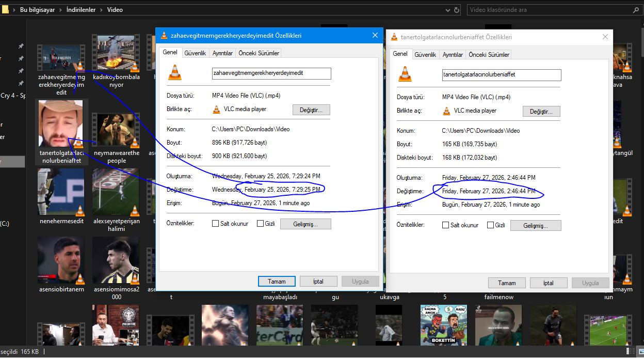Click size value 165 KB (169,735 bayt)
Viewport: 644px width, 358px height.
[x=470, y=144]
